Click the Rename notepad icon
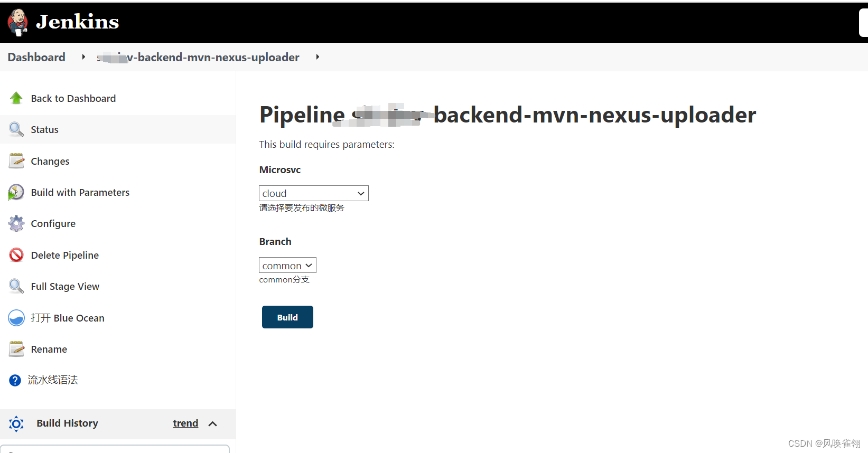 [x=16, y=349]
